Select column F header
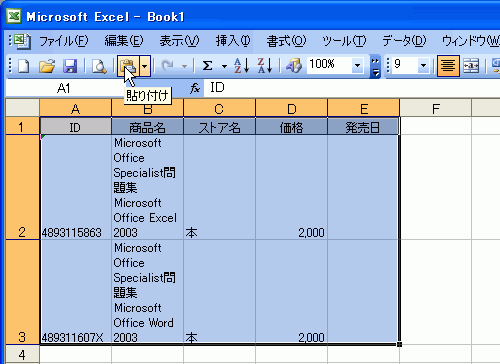Viewport: 500px width, 364px height. (x=436, y=109)
